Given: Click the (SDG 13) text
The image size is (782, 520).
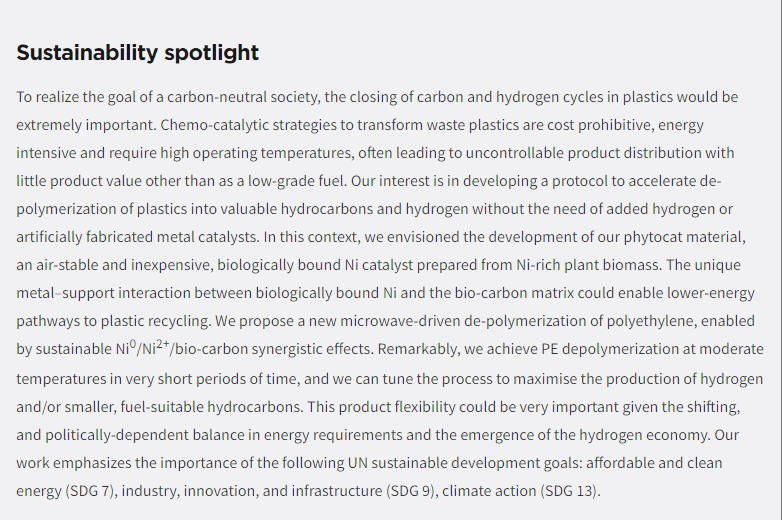Looking at the screenshot, I should 570,491.
